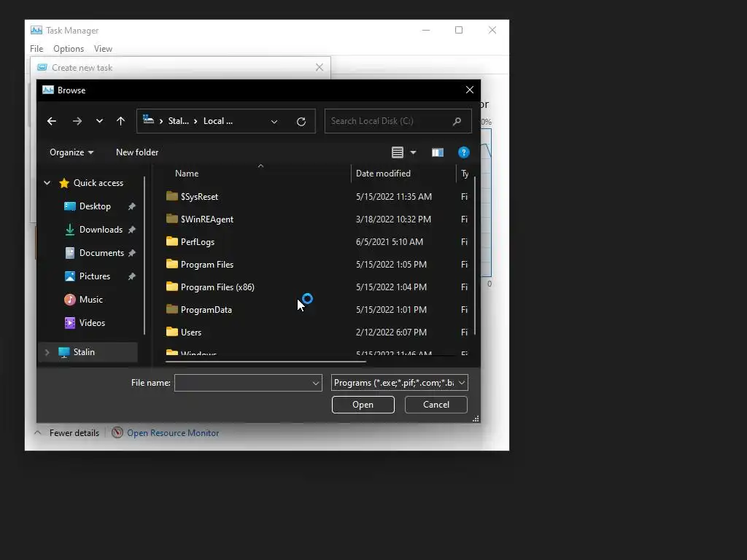
Task: Click the Resource Monitor gauge icon
Action: point(117,432)
